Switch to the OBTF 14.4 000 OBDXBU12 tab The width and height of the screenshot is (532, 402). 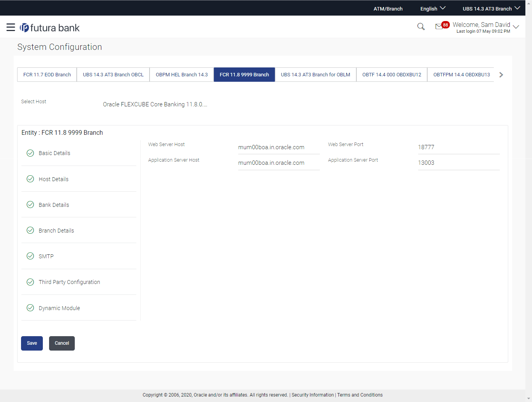(x=392, y=75)
